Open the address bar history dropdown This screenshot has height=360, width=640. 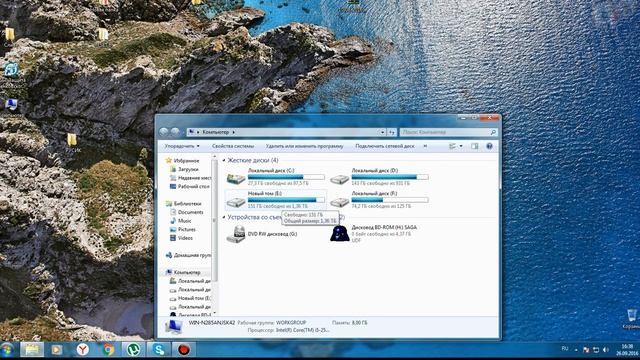coord(382,132)
